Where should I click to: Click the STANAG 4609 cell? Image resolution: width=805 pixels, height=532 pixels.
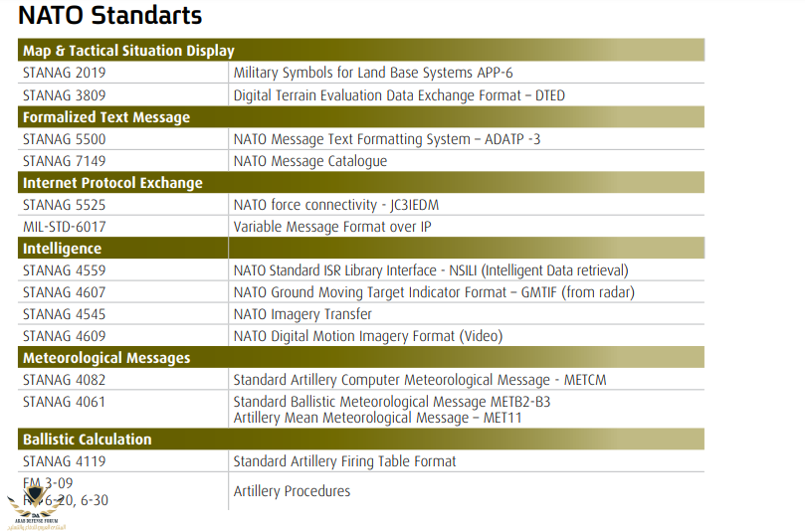point(64,336)
